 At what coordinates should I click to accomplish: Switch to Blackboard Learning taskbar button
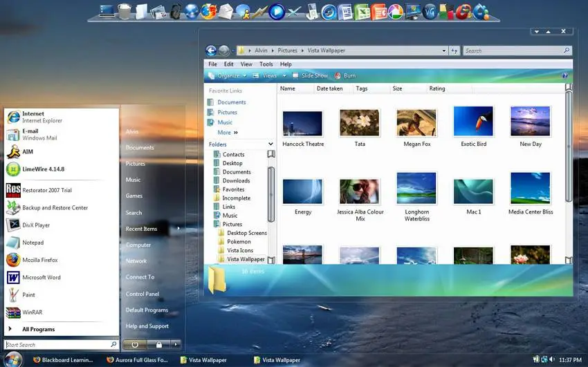64,360
